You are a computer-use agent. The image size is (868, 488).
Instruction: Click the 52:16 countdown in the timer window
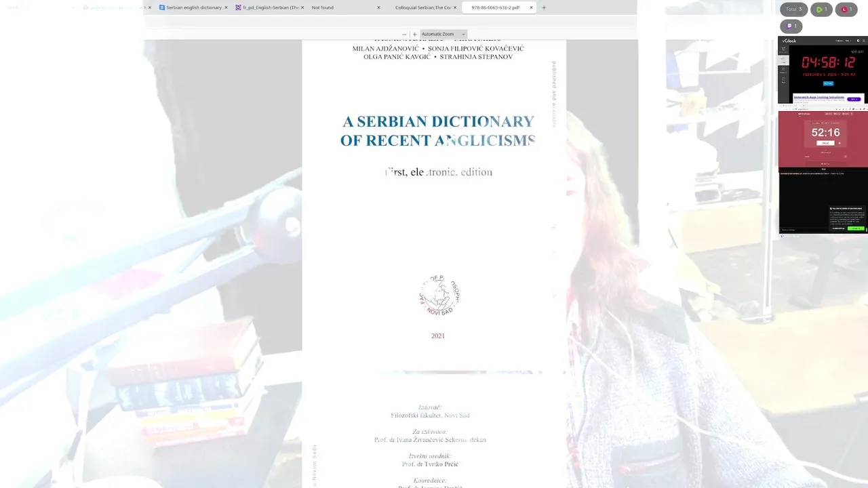coord(825,132)
